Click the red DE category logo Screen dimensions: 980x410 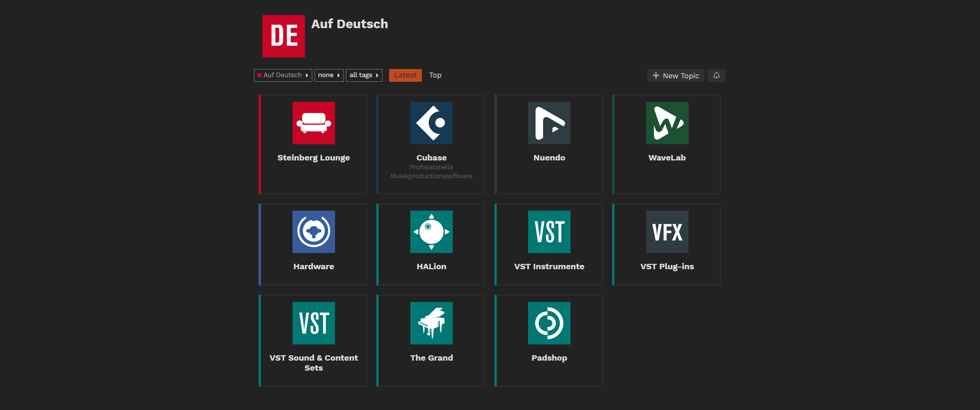point(283,36)
